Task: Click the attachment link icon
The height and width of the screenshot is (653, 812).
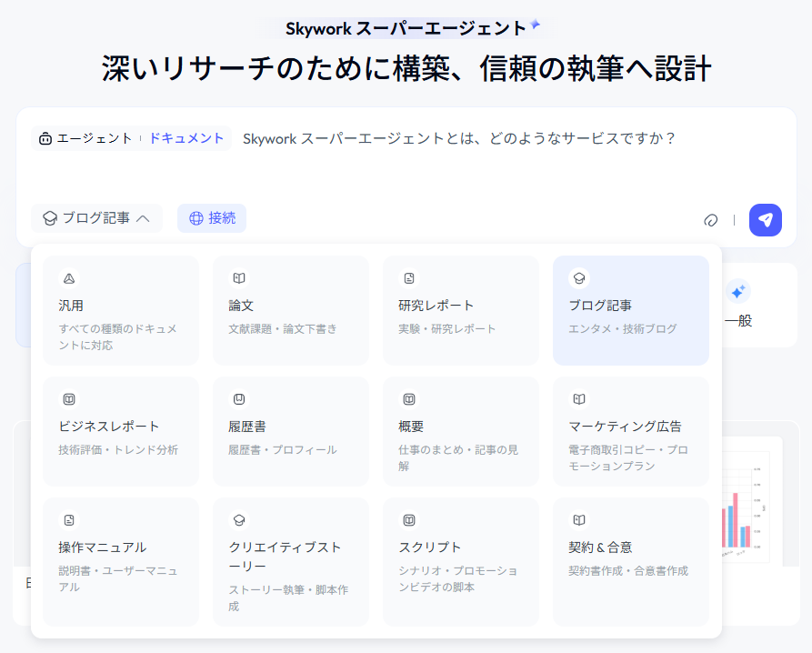Action: [x=711, y=220]
